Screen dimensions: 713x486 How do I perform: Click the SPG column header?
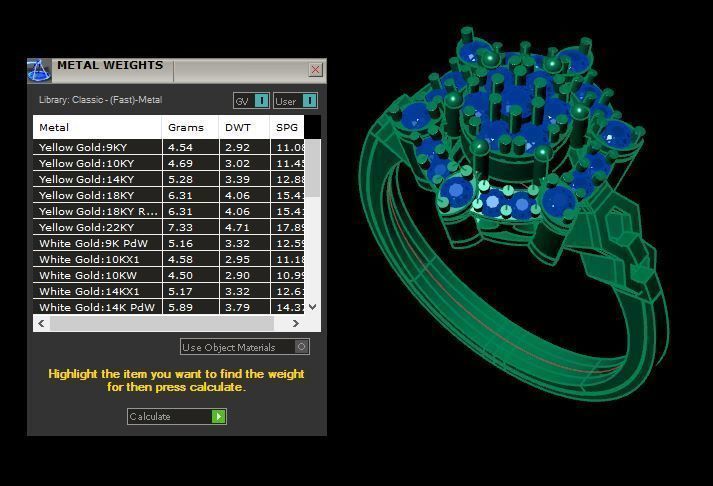[287, 127]
